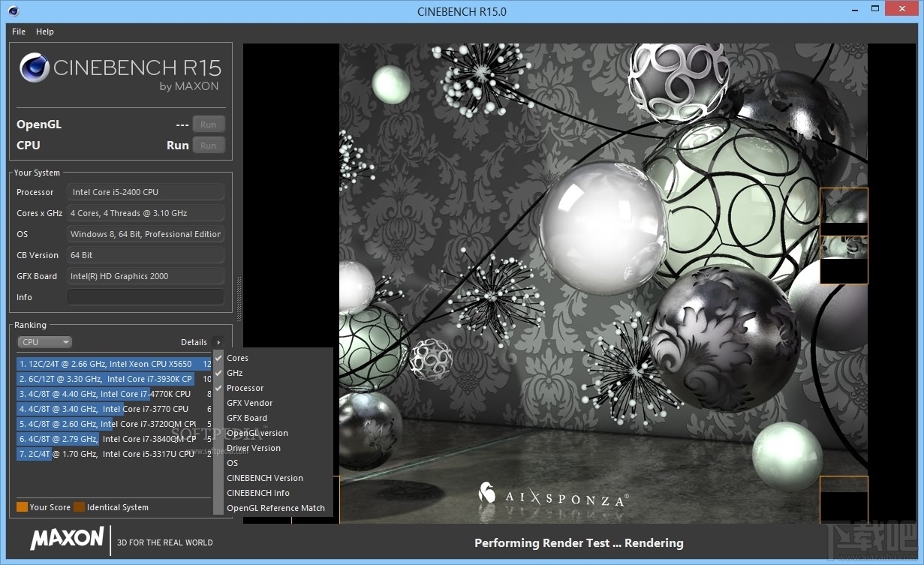This screenshot has height=565, width=924.
Task: Open the File menu
Action: [18, 32]
